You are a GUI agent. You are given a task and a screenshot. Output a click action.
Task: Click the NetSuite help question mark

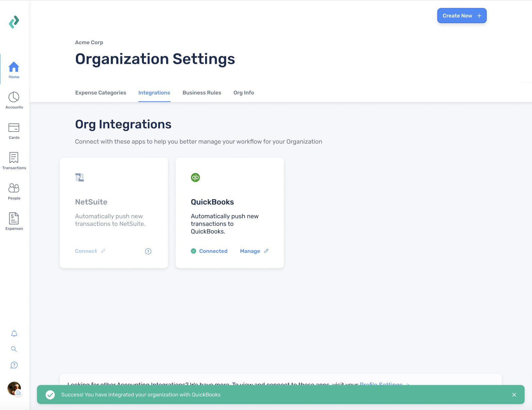click(148, 251)
